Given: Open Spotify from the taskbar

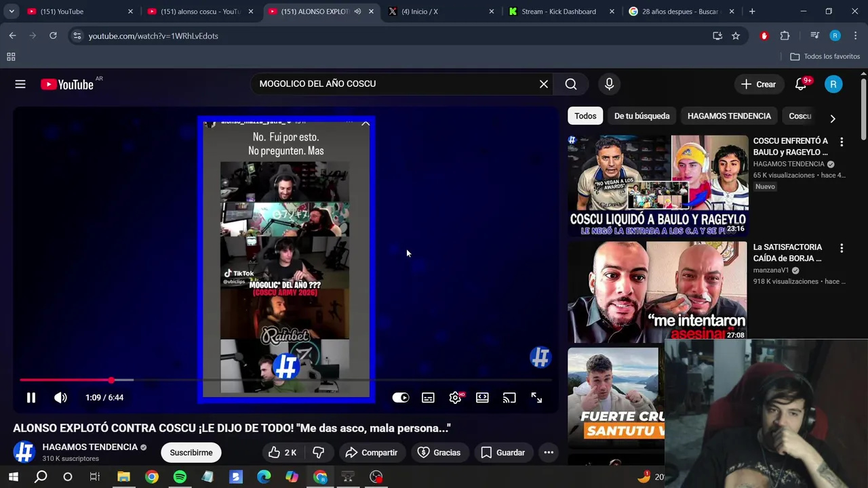Looking at the screenshot, I should (180, 477).
